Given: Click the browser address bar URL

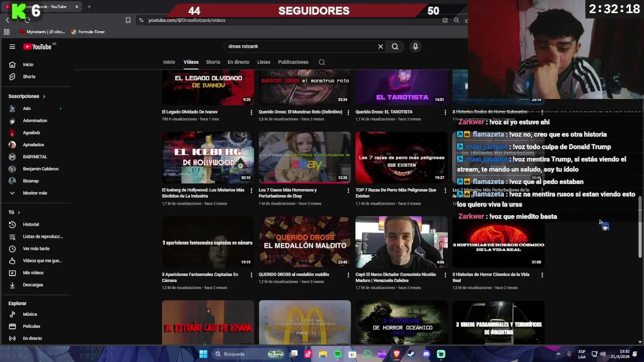Looking at the screenshot, I should click(187, 20).
